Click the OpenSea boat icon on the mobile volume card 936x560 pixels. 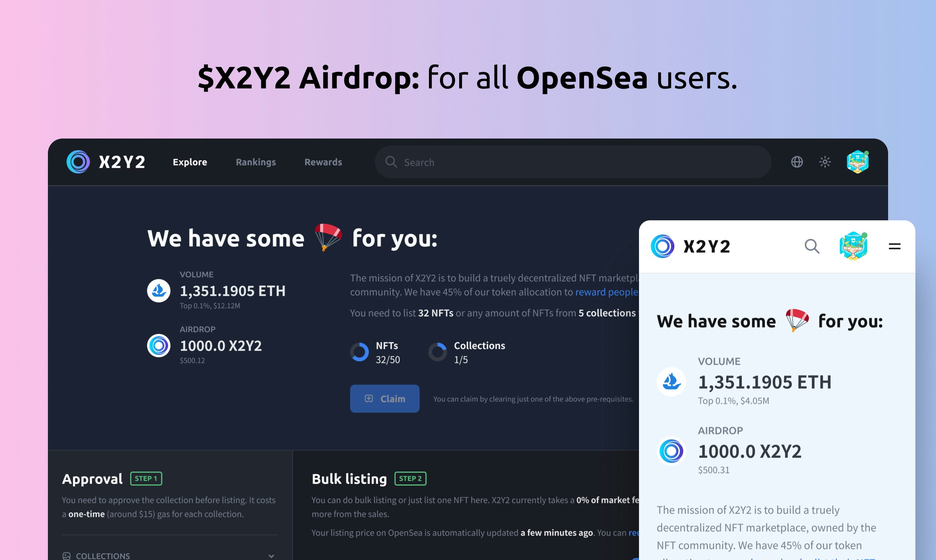(671, 382)
